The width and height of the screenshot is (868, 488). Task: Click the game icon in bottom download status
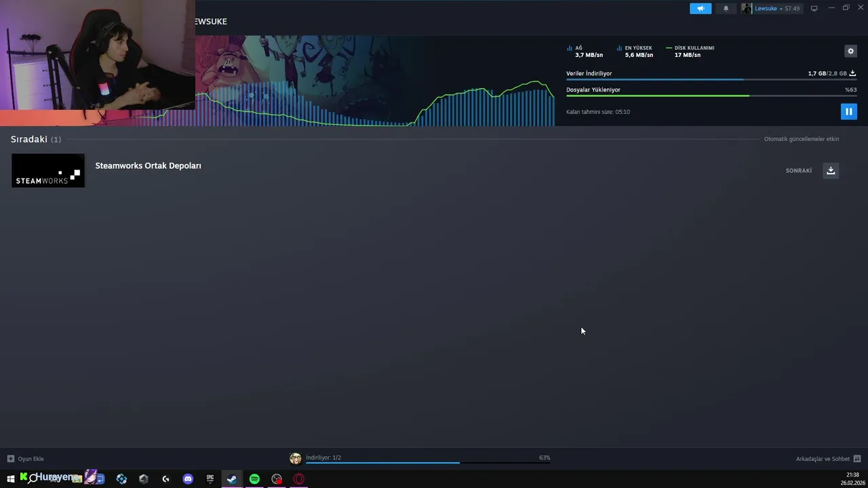click(296, 459)
